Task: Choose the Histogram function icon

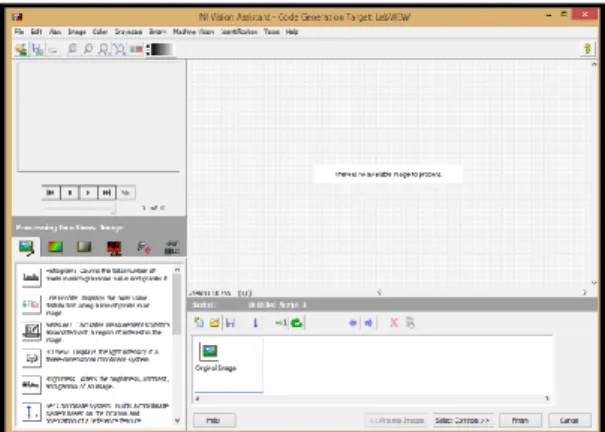Action: coord(31,277)
